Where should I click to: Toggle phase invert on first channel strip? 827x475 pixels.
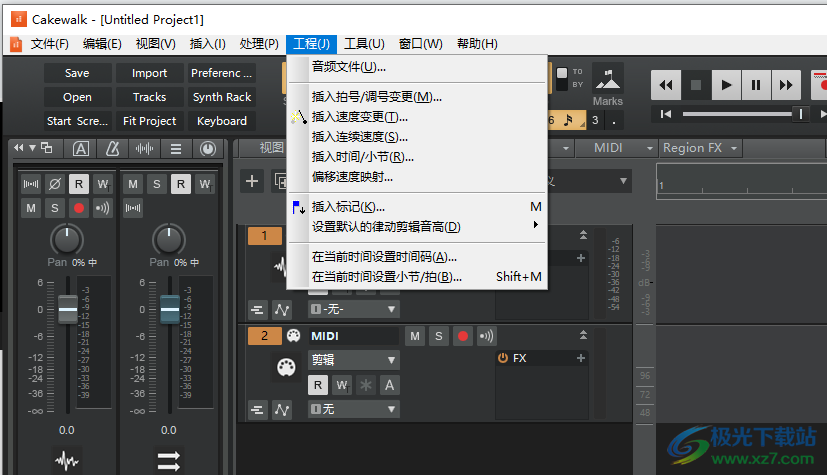coord(55,184)
